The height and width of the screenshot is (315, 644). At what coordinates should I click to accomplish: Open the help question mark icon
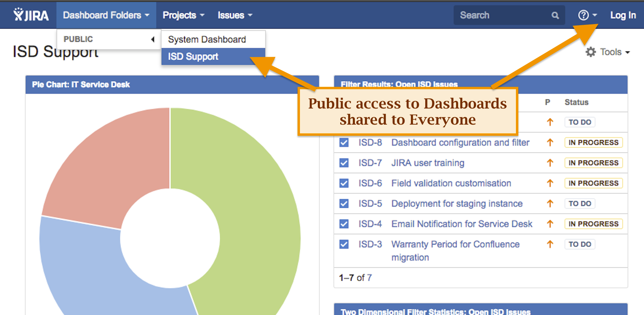click(x=583, y=15)
